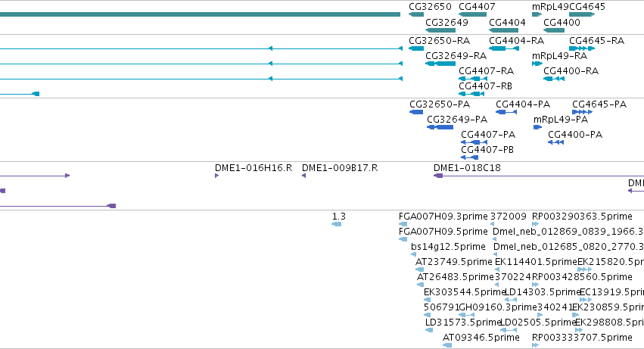The height and width of the screenshot is (349, 644).
Task: Click the EK215820.5prime EST glyph
Action: [585, 270]
